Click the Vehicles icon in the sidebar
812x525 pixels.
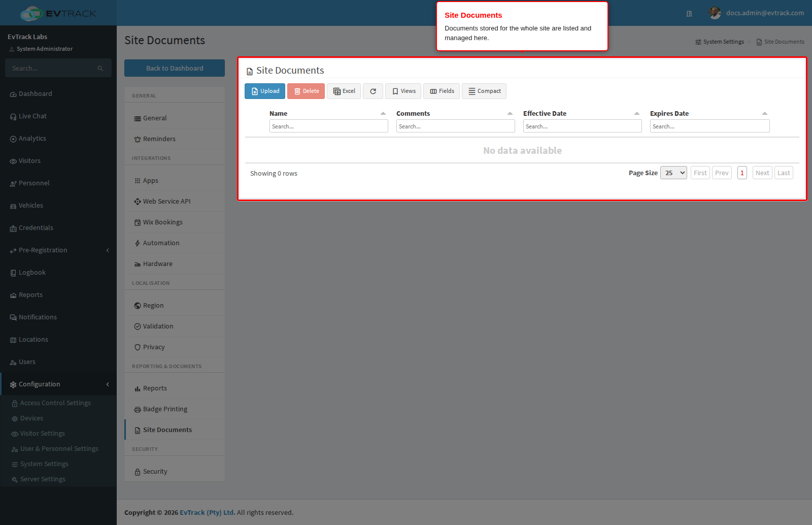[x=13, y=206]
